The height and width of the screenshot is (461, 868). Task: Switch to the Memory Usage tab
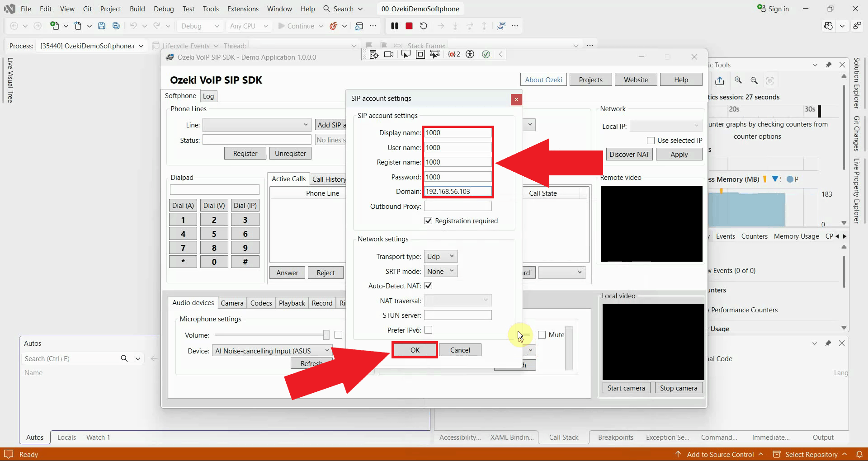click(796, 236)
